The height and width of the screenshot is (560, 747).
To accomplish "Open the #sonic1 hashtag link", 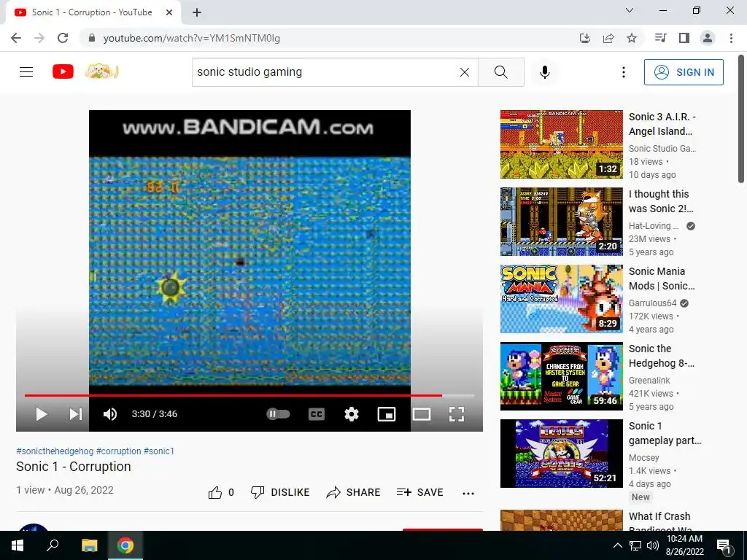I will [159, 451].
